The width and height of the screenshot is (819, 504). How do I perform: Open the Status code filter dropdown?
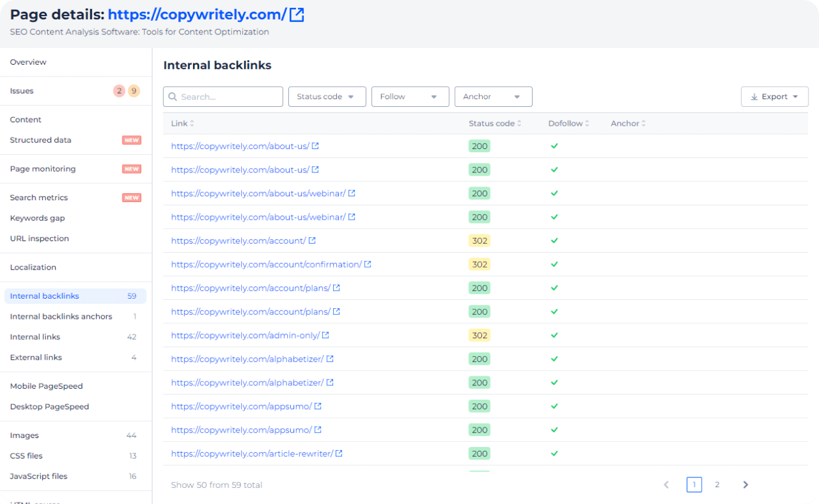point(327,97)
